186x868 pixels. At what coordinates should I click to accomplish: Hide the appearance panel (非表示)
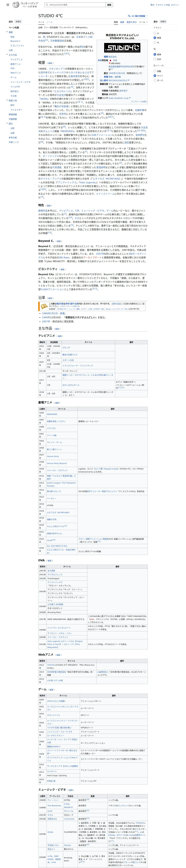pos(163,22)
